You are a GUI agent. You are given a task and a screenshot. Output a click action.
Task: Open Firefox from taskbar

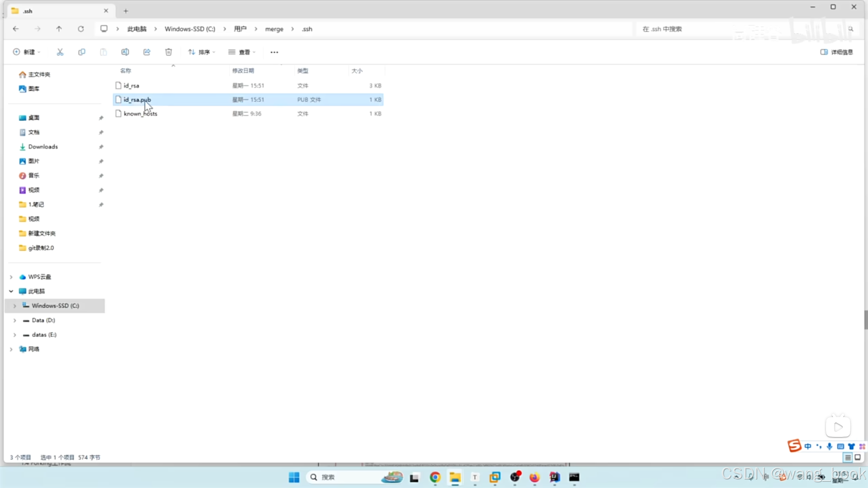tap(534, 477)
